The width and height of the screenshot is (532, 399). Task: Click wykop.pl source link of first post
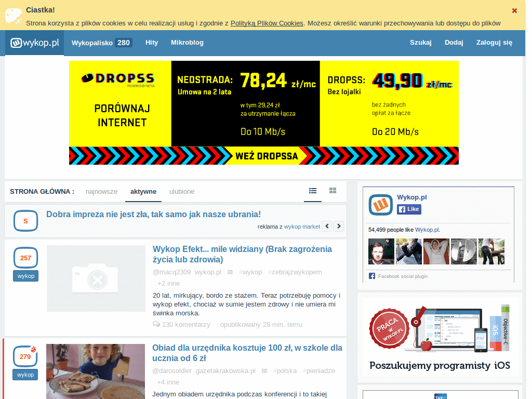click(208, 272)
